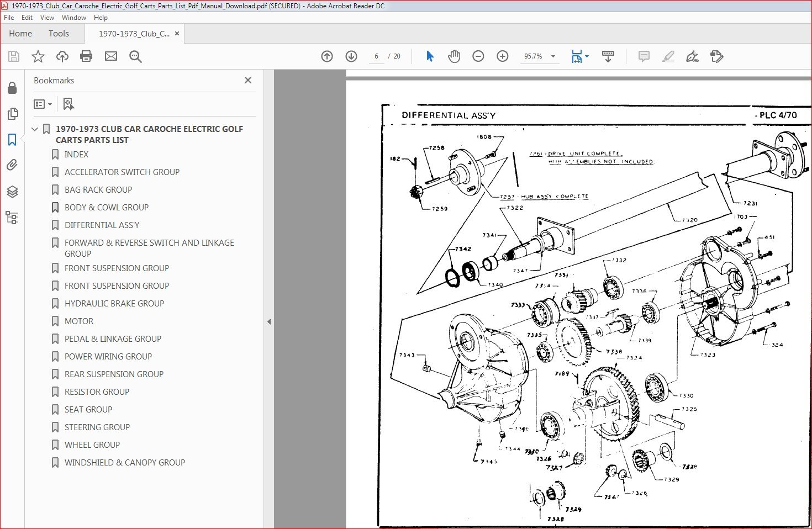Viewport: 812px width, 529px height.
Task: Select DIFFERENTIAL ASS'Y bookmark
Action: 102,225
